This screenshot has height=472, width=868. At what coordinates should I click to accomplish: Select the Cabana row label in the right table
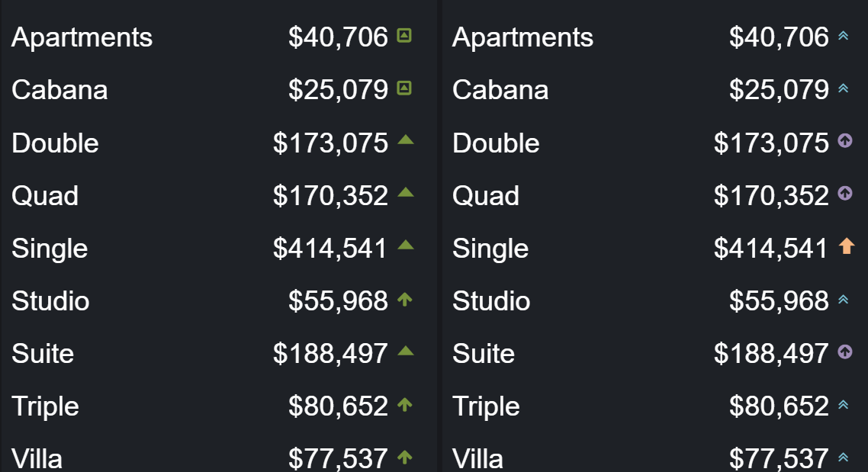pos(500,90)
